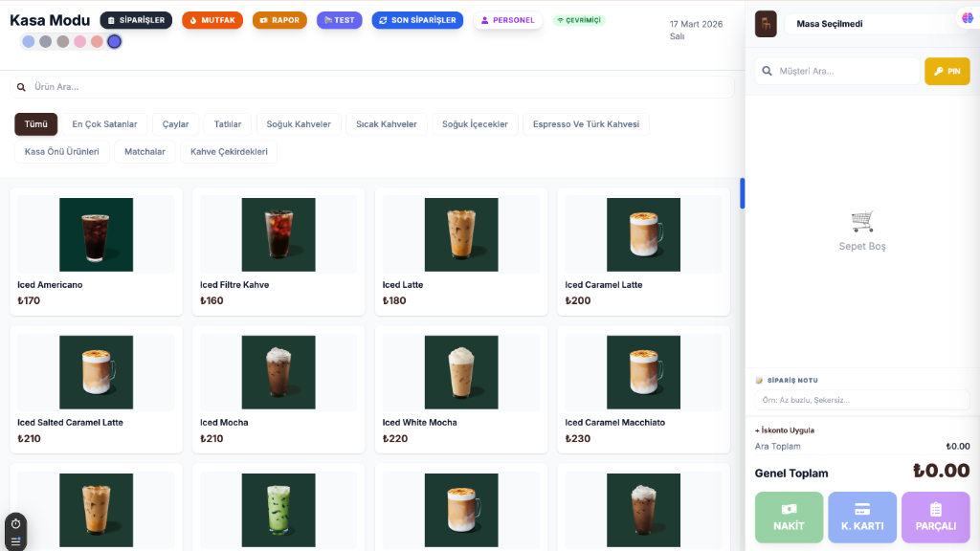Select the Soğuk Kahveler category tab
980x551 pixels.
(299, 124)
